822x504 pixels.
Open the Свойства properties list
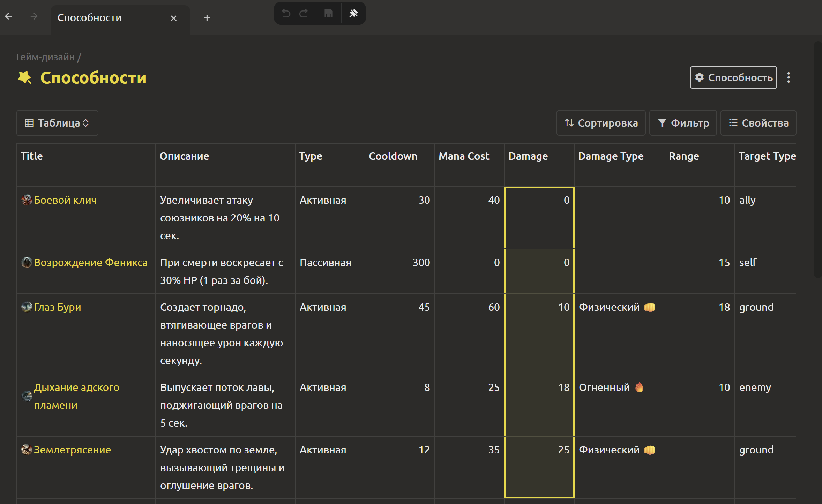pos(758,123)
